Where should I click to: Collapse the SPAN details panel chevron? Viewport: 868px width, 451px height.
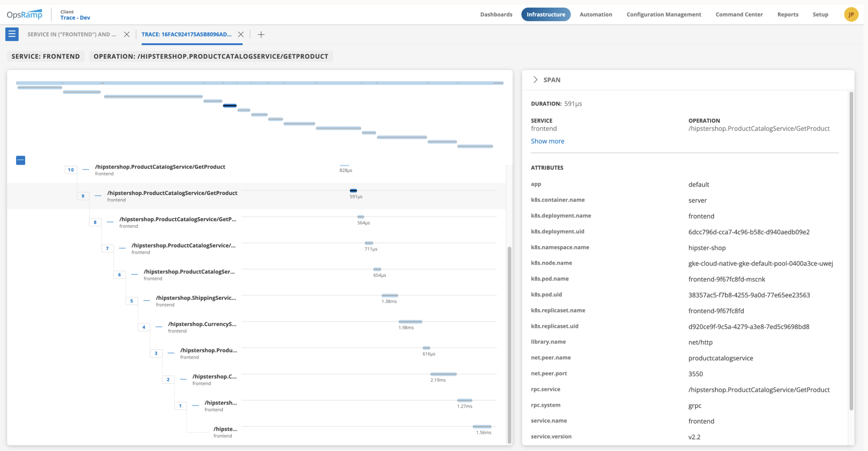535,80
